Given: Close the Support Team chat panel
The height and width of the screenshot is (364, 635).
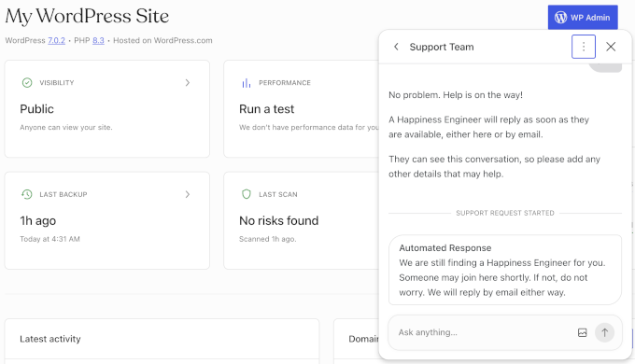Looking at the screenshot, I should click(611, 47).
